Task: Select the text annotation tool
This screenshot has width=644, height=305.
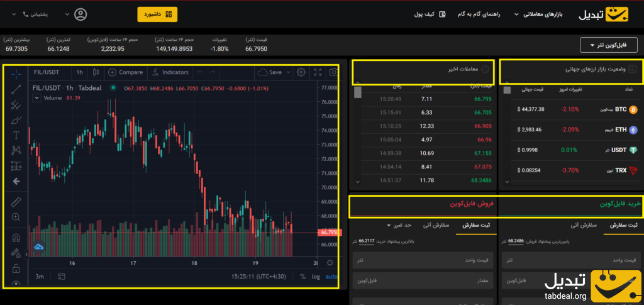Action: (x=16, y=135)
